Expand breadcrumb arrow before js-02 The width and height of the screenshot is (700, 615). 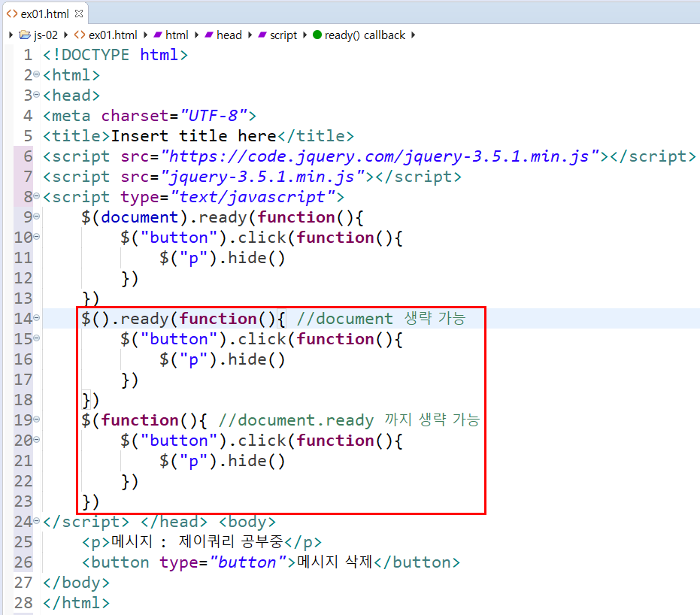click(11, 35)
